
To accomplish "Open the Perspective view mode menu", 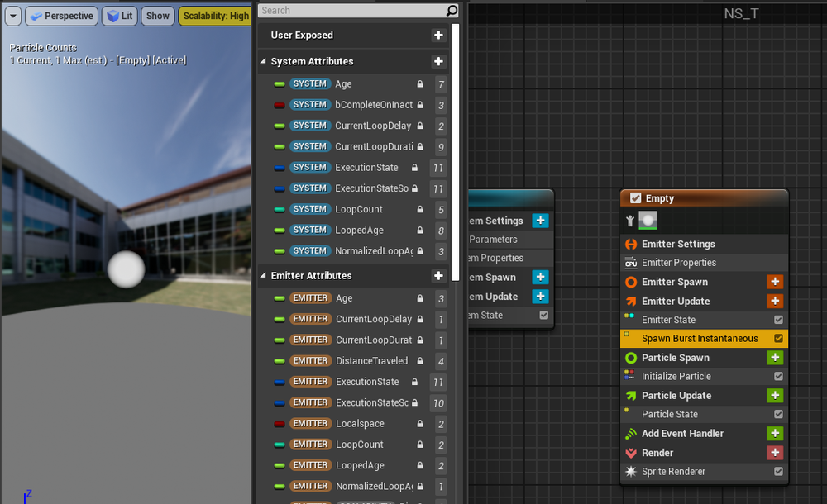I will click(x=62, y=16).
